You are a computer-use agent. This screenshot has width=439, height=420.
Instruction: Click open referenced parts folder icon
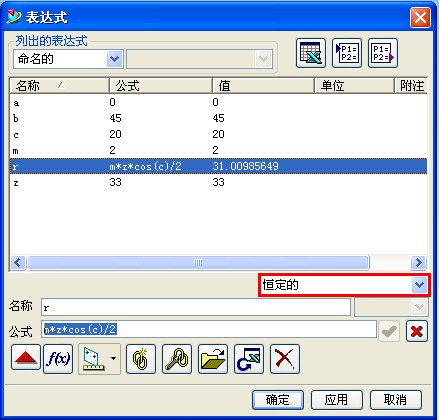213,359
